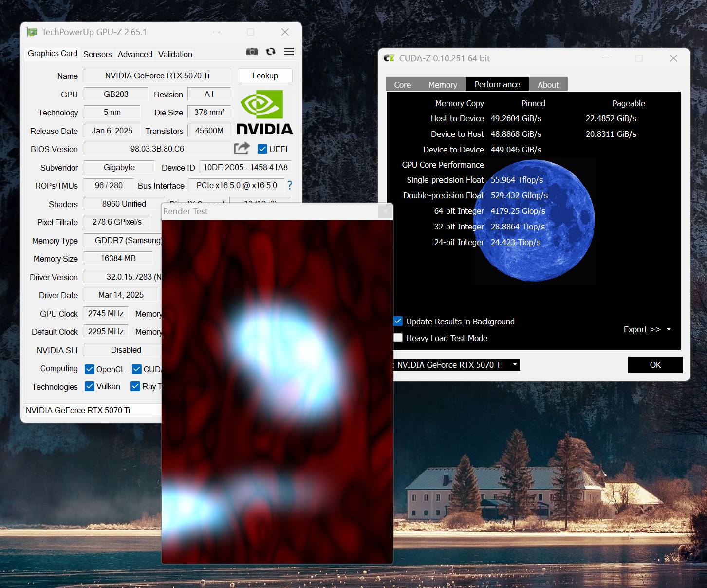The height and width of the screenshot is (588, 707).
Task: Select the Performance tab in CUDA-Z
Action: pyautogui.click(x=497, y=84)
